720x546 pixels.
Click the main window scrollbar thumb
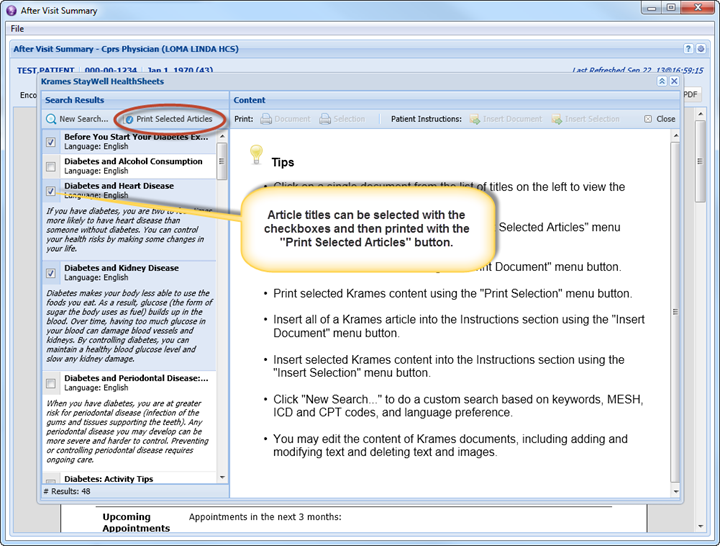[x=700, y=161]
